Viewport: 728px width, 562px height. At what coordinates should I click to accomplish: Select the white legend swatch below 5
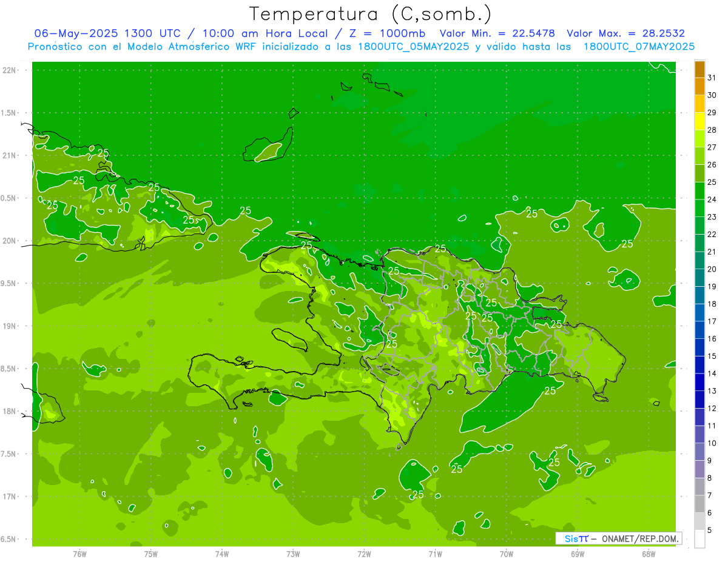[699, 539]
